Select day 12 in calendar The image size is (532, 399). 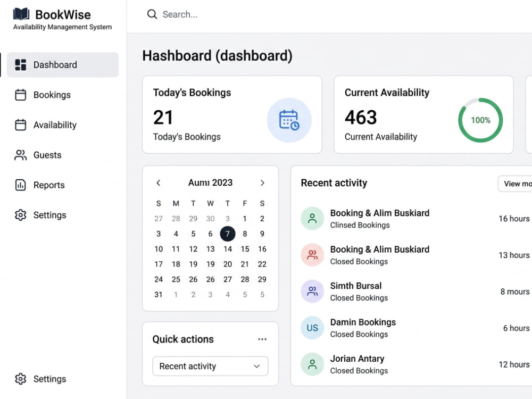(x=193, y=249)
